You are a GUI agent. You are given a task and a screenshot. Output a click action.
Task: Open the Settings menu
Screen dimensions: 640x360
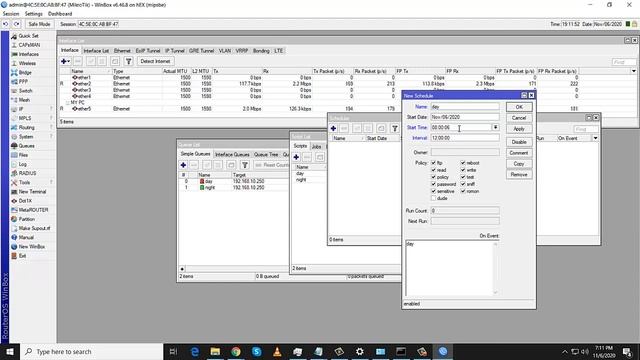tap(33, 14)
